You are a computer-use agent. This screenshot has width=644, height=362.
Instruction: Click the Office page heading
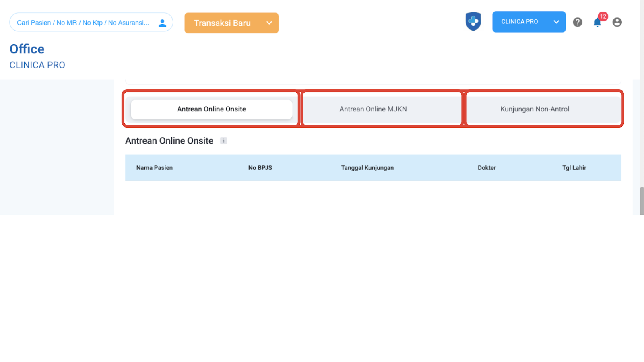(27, 49)
